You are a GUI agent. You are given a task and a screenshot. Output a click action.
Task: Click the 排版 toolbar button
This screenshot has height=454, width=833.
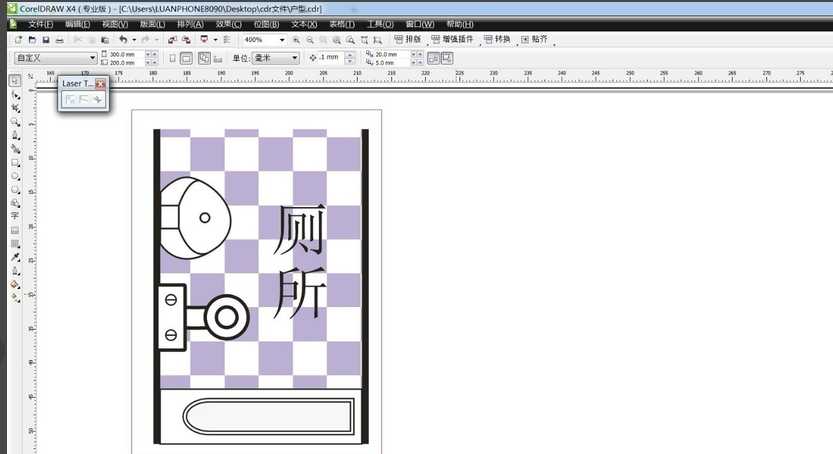click(x=408, y=40)
